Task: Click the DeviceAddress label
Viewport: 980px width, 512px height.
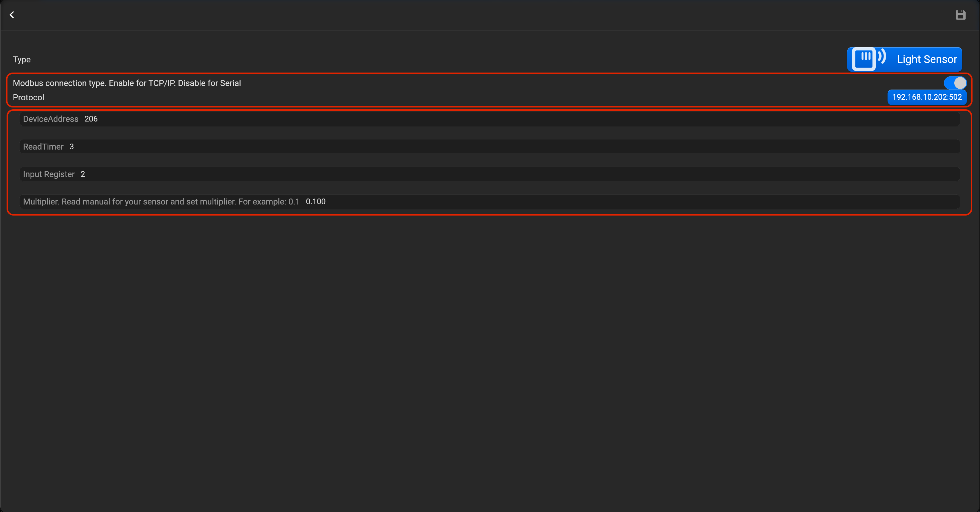Action: click(x=51, y=119)
